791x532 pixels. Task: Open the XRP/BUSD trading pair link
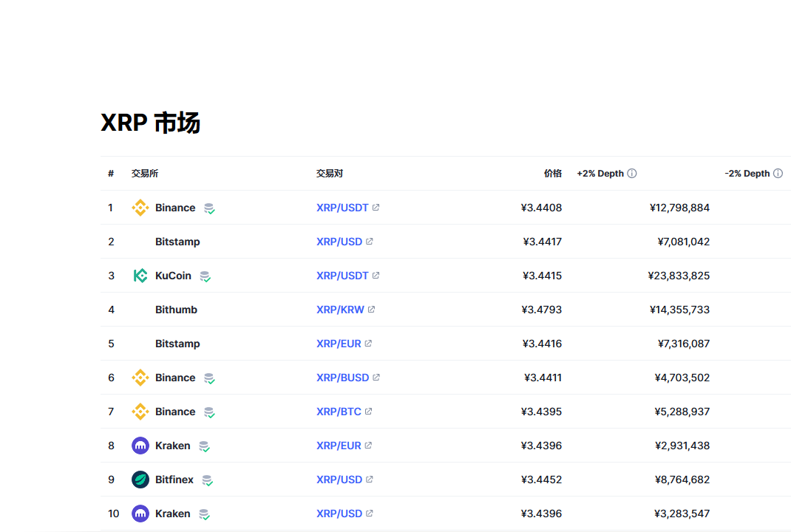(342, 378)
